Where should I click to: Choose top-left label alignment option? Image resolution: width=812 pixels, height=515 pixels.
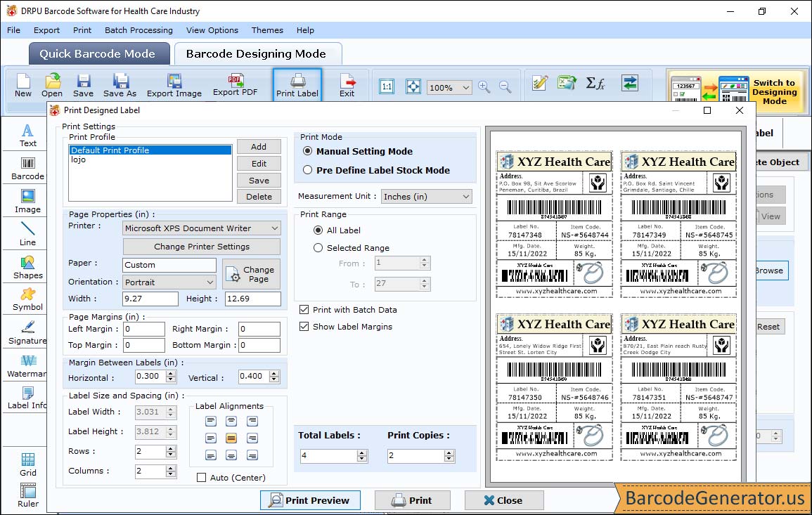point(211,421)
